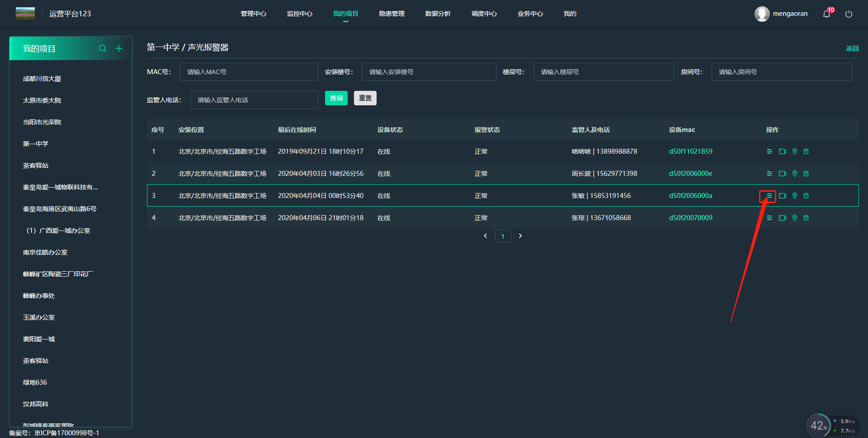This screenshot has height=438, width=868.
Task: Focus the 安装楼号 input field
Action: click(429, 72)
